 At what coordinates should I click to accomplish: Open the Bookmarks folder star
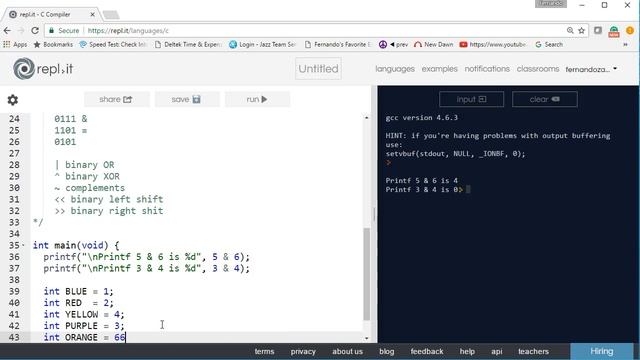pos(53,44)
